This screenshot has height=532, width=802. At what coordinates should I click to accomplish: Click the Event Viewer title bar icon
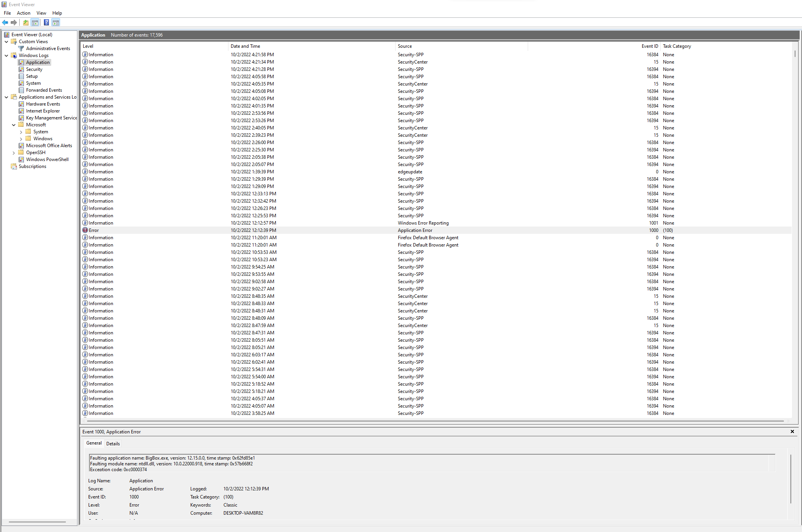point(4,5)
